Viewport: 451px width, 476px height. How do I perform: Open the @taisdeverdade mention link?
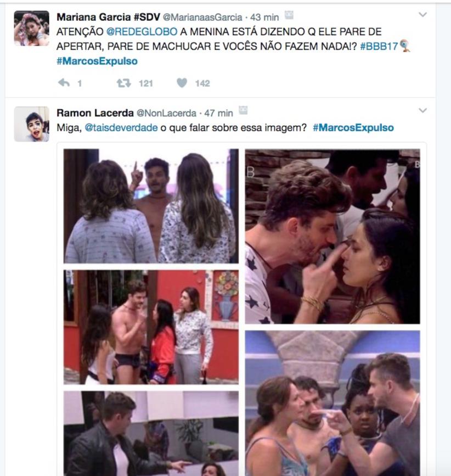121,127
